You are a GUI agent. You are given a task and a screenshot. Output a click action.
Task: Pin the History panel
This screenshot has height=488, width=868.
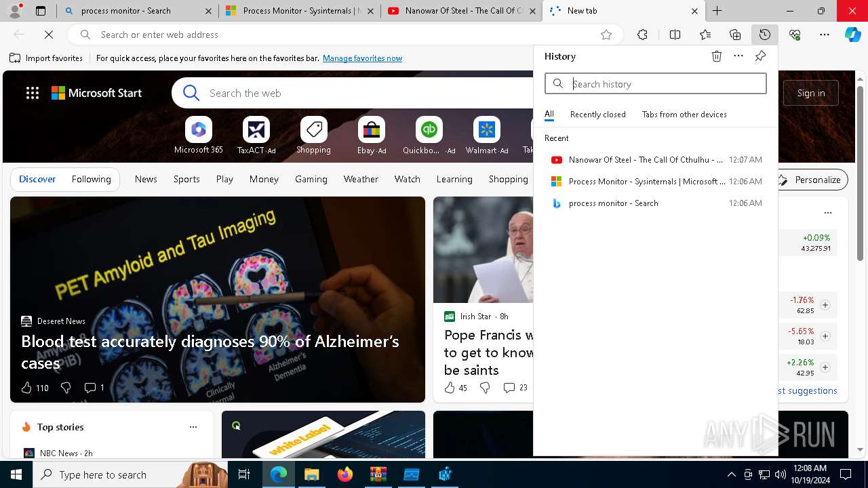(760, 56)
